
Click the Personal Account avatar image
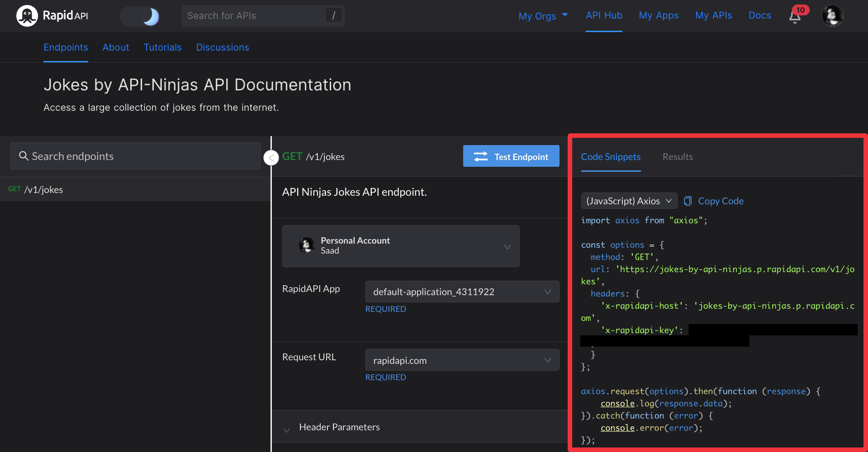pyautogui.click(x=307, y=245)
